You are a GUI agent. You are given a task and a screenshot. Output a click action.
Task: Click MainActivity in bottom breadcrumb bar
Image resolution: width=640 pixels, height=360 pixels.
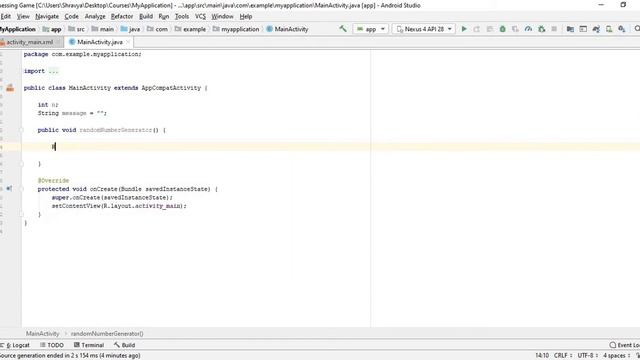(x=42, y=333)
